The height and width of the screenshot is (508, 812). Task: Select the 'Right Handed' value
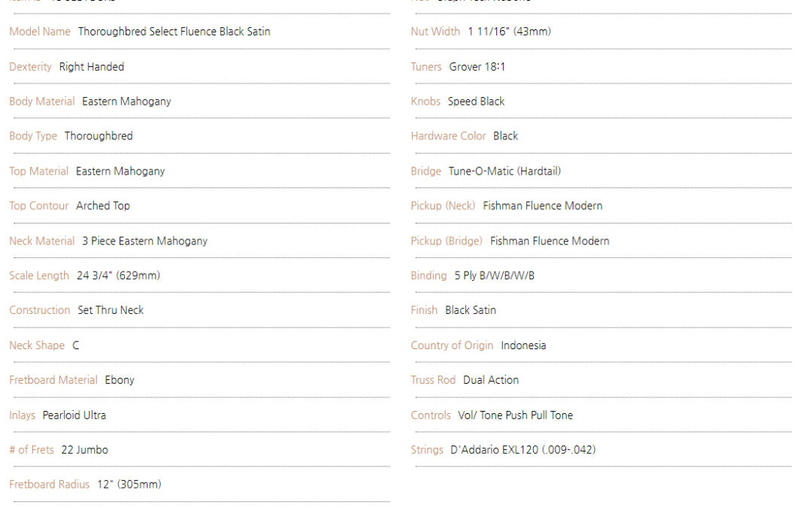coord(92,67)
